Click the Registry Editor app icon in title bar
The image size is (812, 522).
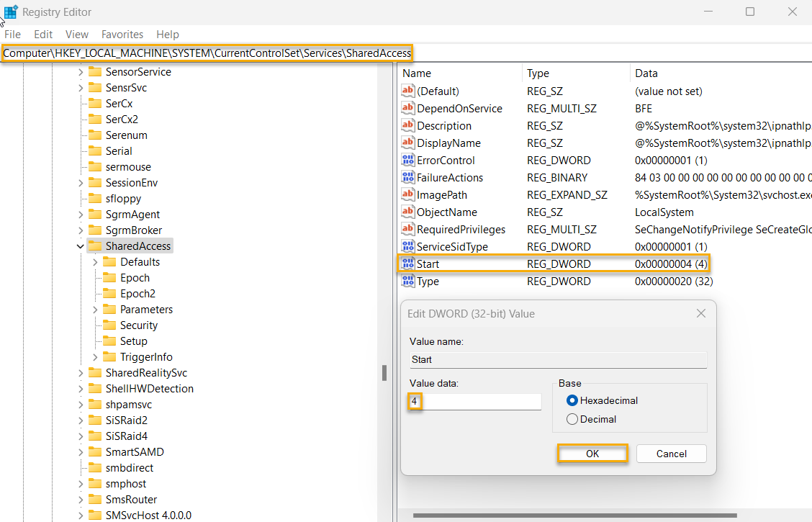[12, 12]
